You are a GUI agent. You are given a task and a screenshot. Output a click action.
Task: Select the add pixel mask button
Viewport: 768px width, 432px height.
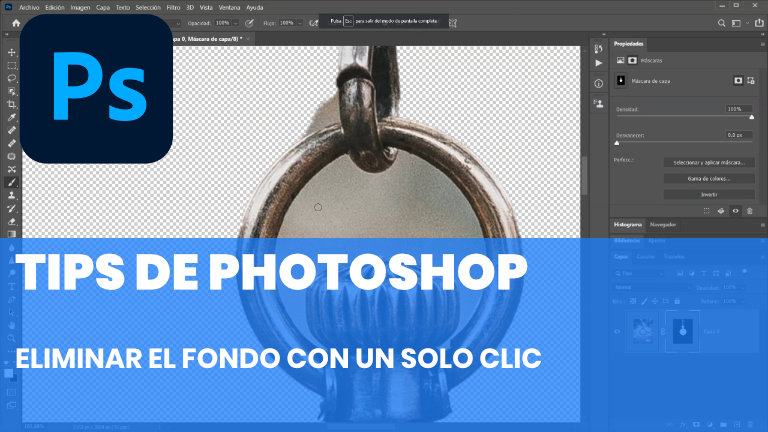[738, 81]
